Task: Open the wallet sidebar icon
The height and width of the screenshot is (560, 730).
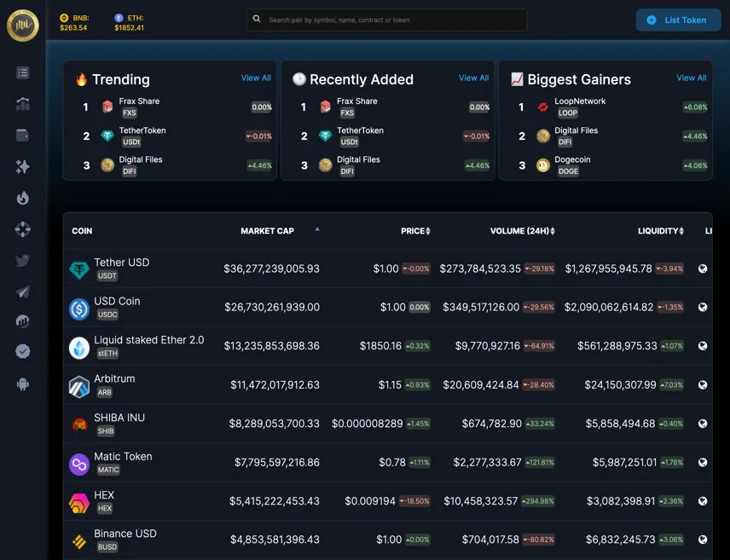Action: (23, 135)
